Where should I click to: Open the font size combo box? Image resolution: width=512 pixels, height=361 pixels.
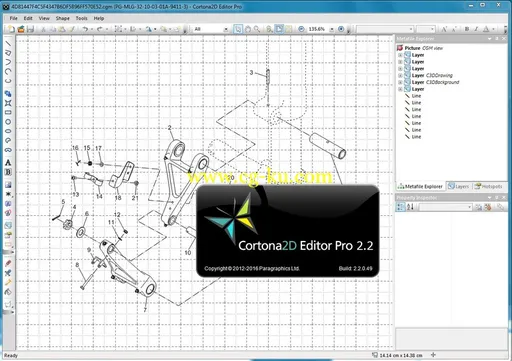point(426,29)
